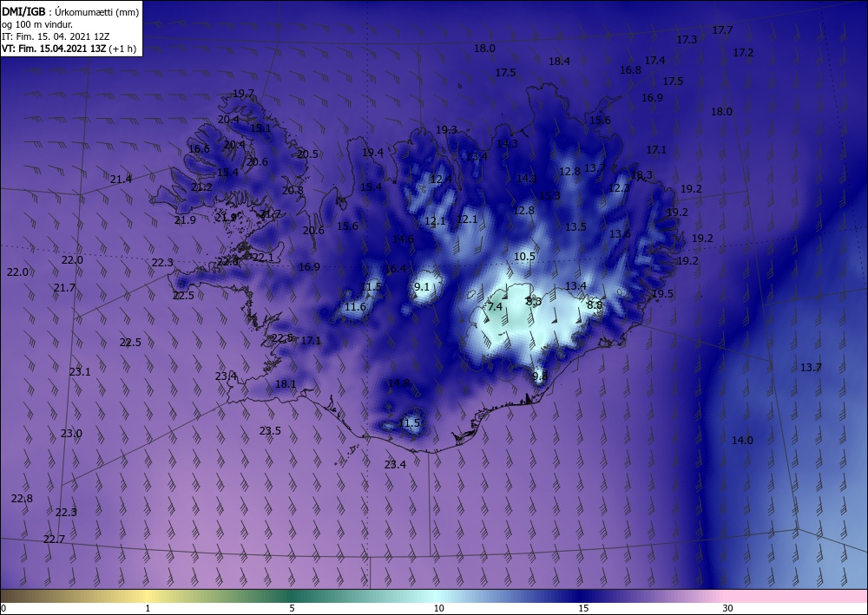Select the 15.1 value label
Image resolution: width=868 pixels, height=615 pixels.
[x=260, y=128]
